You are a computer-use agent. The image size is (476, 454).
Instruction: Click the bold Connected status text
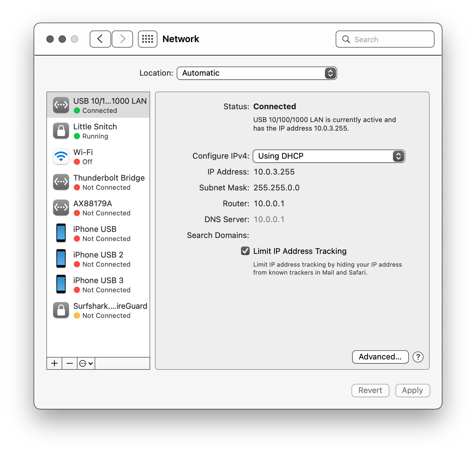(275, 106)
